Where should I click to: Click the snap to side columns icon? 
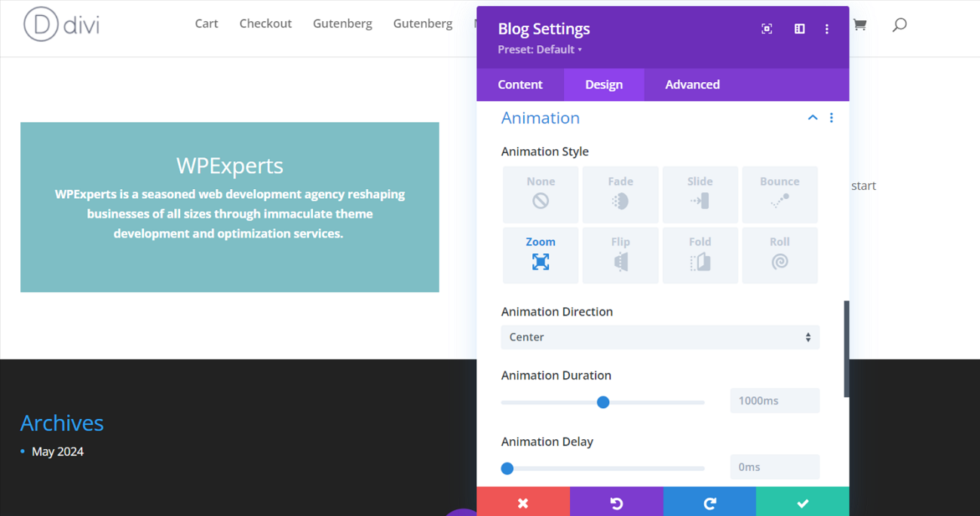(x=799, y=29)
